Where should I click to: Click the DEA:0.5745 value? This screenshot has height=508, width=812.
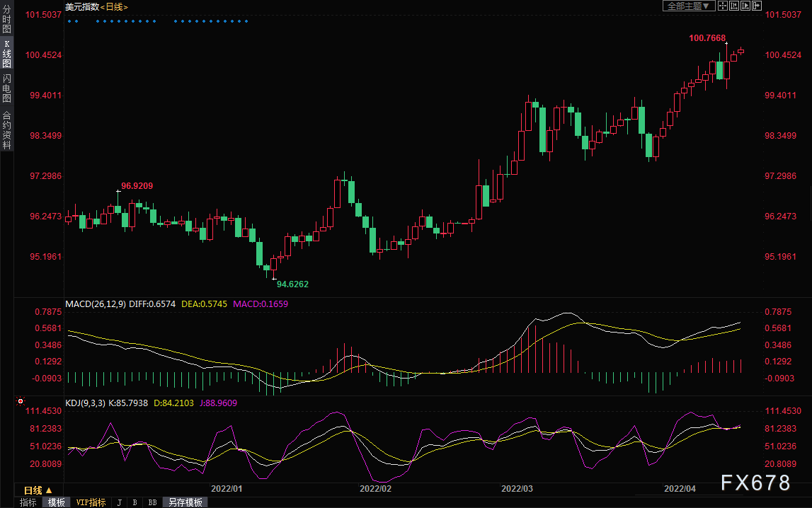[204, 304]
